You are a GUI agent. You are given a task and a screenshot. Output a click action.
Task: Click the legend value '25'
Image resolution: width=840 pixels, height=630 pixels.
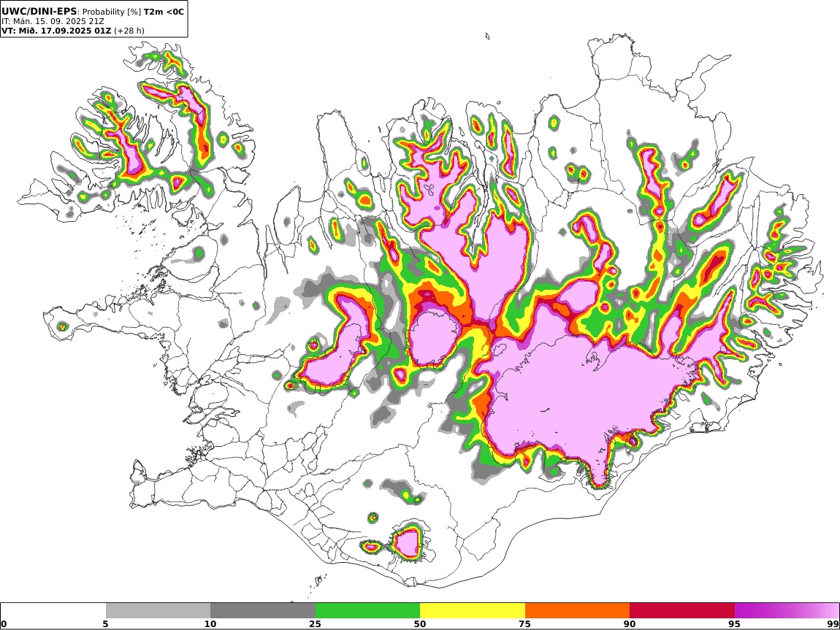[315, 624]
